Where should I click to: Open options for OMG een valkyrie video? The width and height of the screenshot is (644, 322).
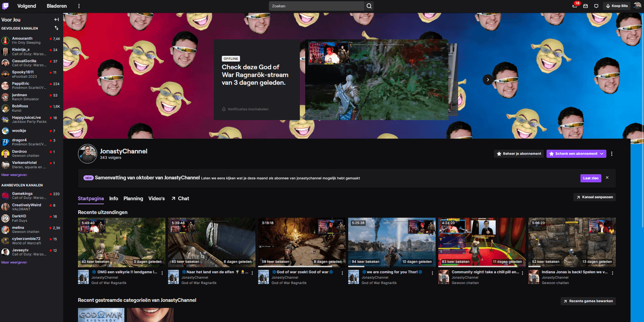pyautogui.click(x=162, y=273)
